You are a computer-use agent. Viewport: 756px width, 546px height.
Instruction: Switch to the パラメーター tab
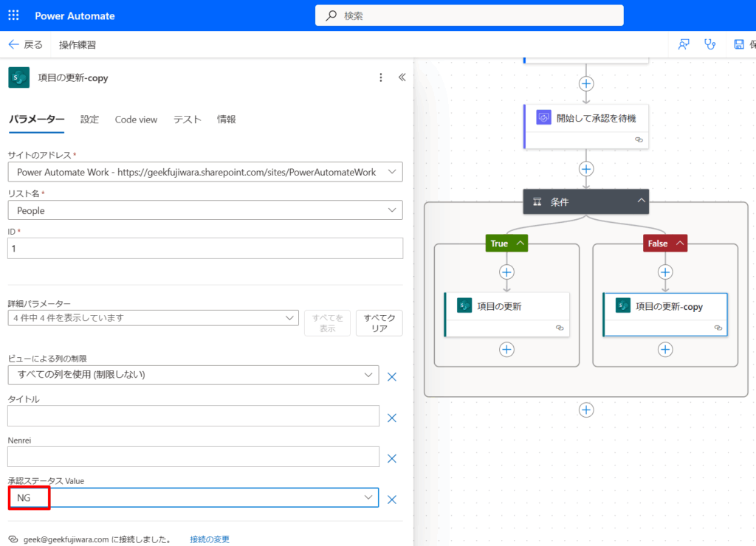coord(37,120)
